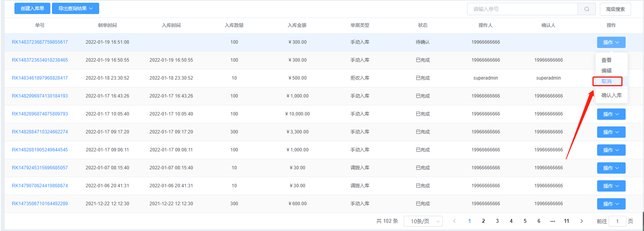Click the 2021-12-22 12:12:30 入库时间 cell
Image resolution: width=644 pixels, height=231 pixels.
pyautogui.click(x=171, y=204)
